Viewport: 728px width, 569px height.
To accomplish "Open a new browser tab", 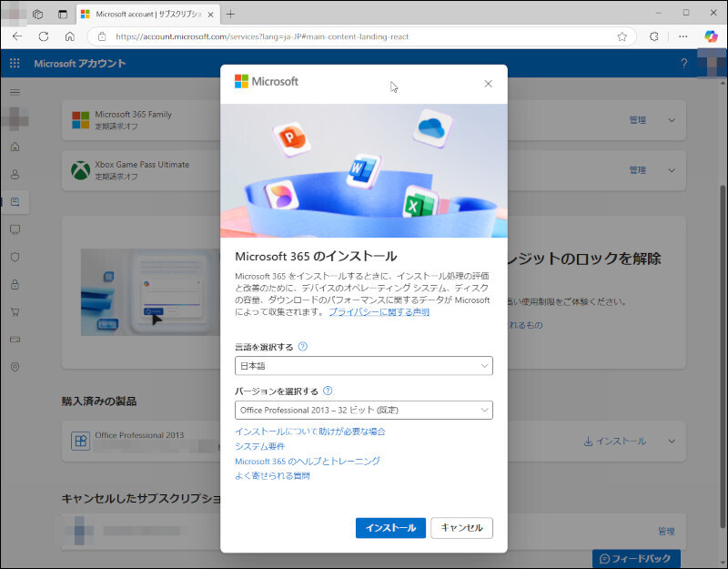I will (x=230, y=15).
